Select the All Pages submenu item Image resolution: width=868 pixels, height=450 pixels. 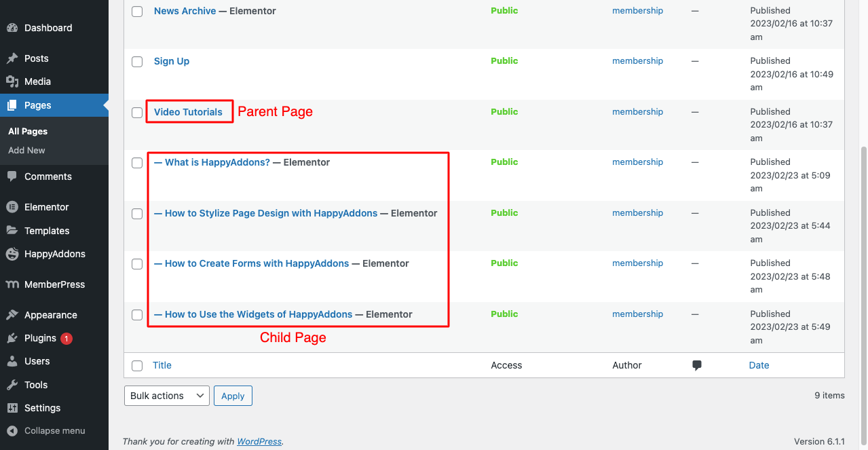[x=28, y=132]
